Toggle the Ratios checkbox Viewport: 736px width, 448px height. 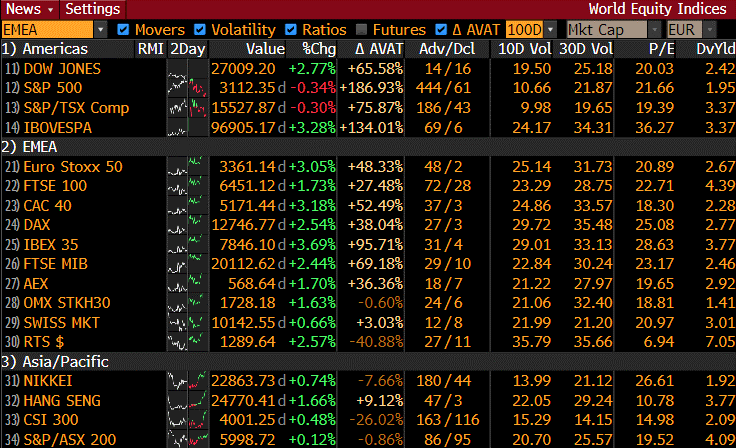(x=291, y=30)
